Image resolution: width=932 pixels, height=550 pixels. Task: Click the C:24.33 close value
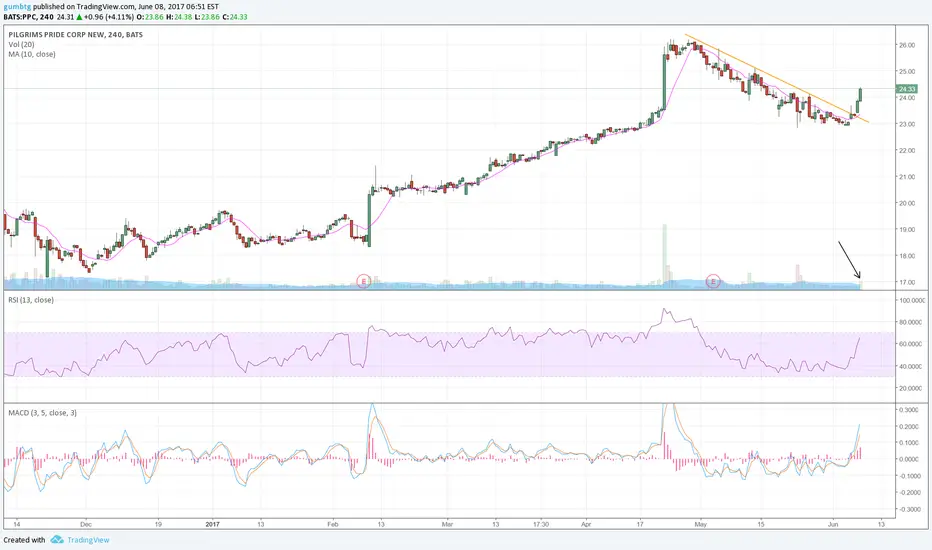[235, 17]
